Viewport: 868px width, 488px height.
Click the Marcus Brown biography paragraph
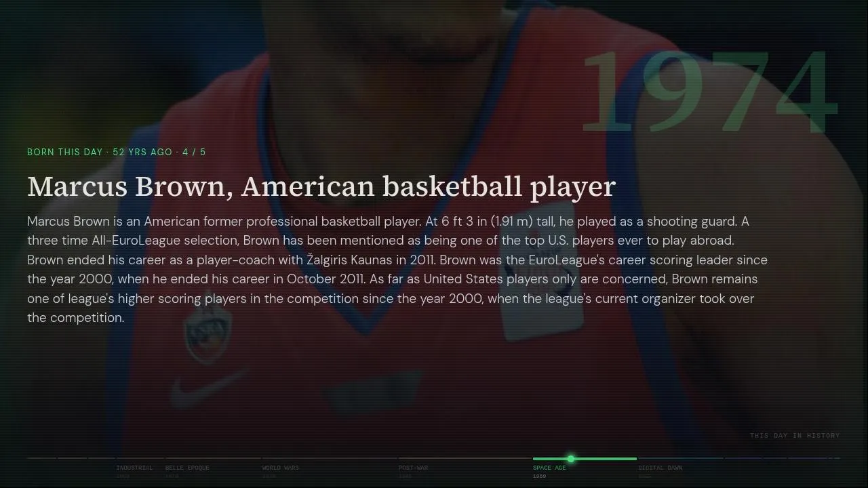coord(397,269)
